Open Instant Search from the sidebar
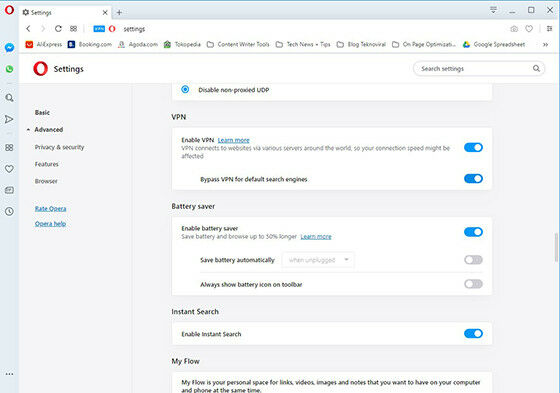 pos(9,98)
